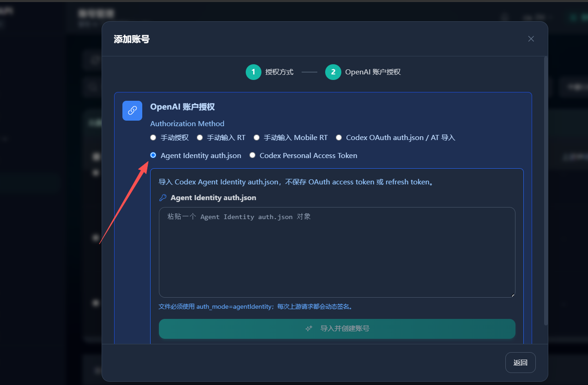Click the 授权方式 step label
The height and width of the screenshot is (385, 588).
(279, 72)
